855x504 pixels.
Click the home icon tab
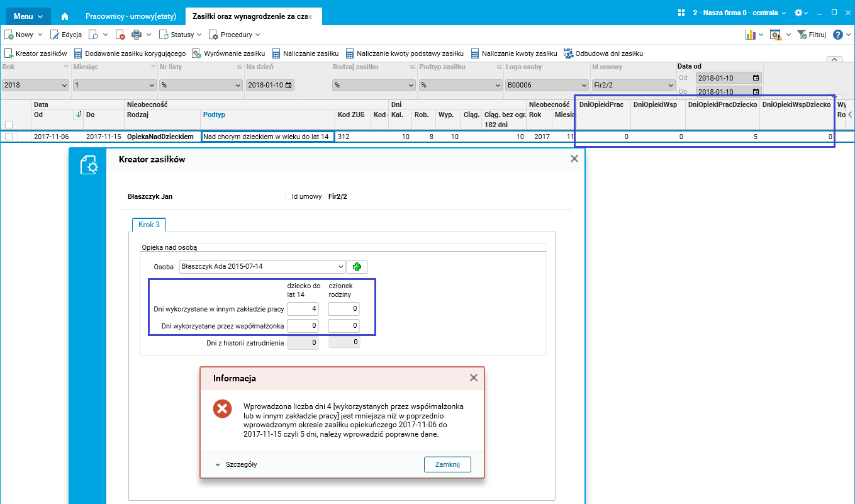pos(64,16)
